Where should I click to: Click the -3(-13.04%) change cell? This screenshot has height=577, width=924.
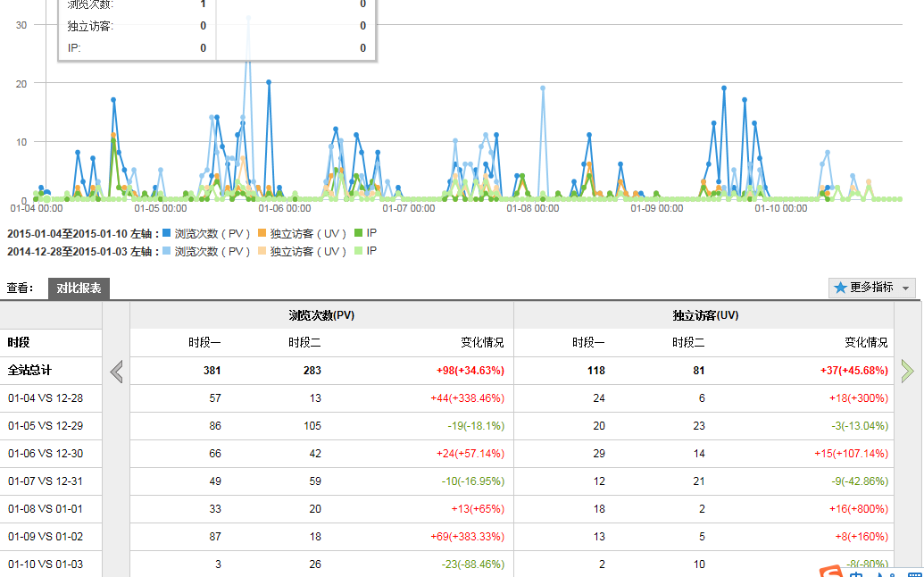(x=860, y=426)
